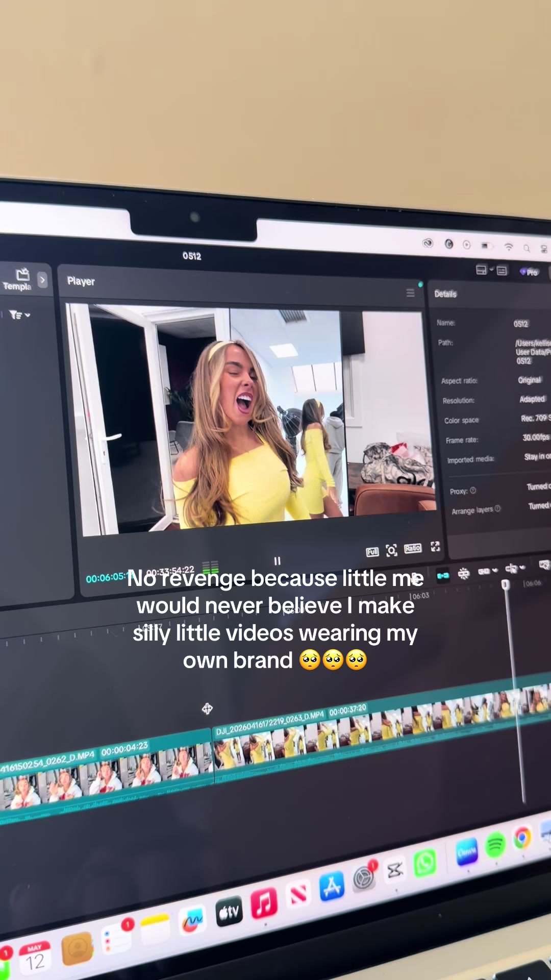Click the Pro upgrade badge

pos(529,272)
